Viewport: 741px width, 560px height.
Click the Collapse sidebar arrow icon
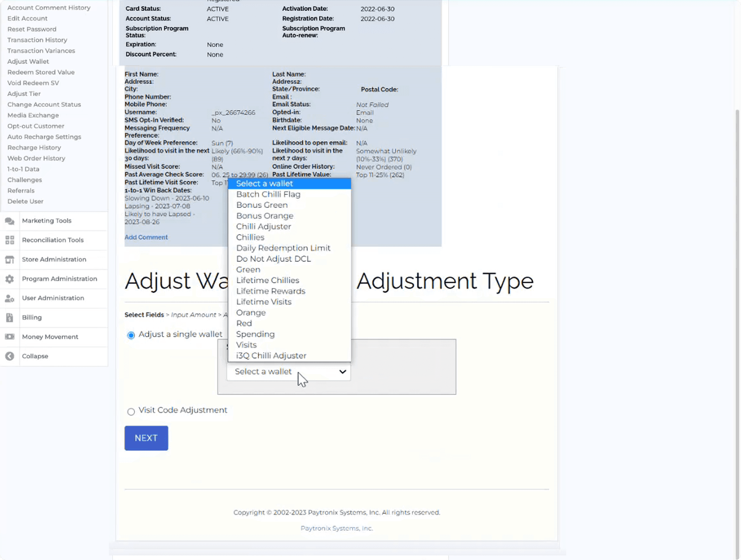point(10,356)
